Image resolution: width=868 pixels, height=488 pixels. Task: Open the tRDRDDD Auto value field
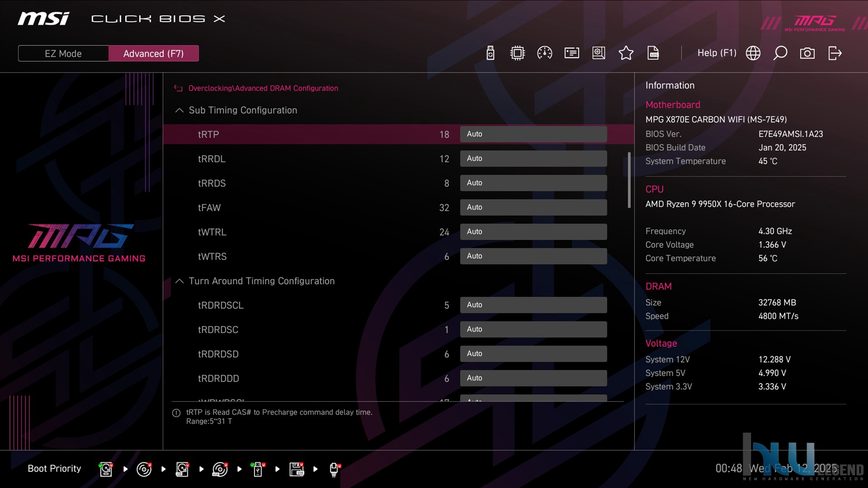533,378
